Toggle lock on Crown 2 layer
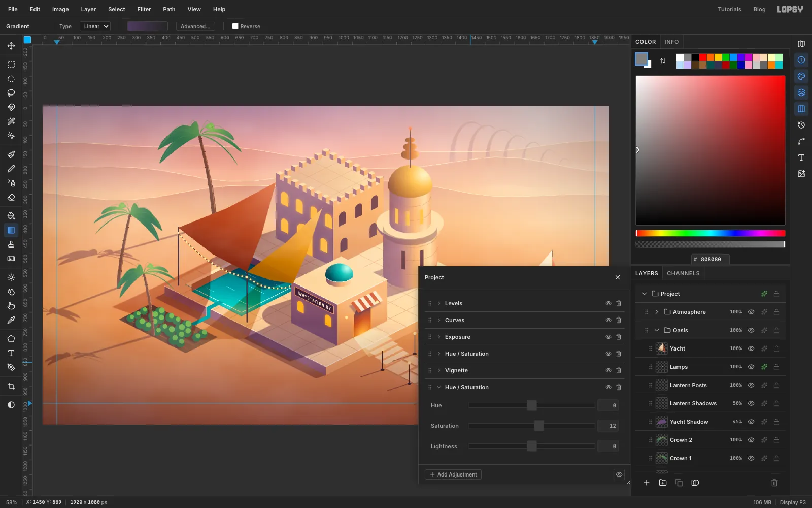The width and height of the screenshot is (812, 508). (x=776, y=440)
